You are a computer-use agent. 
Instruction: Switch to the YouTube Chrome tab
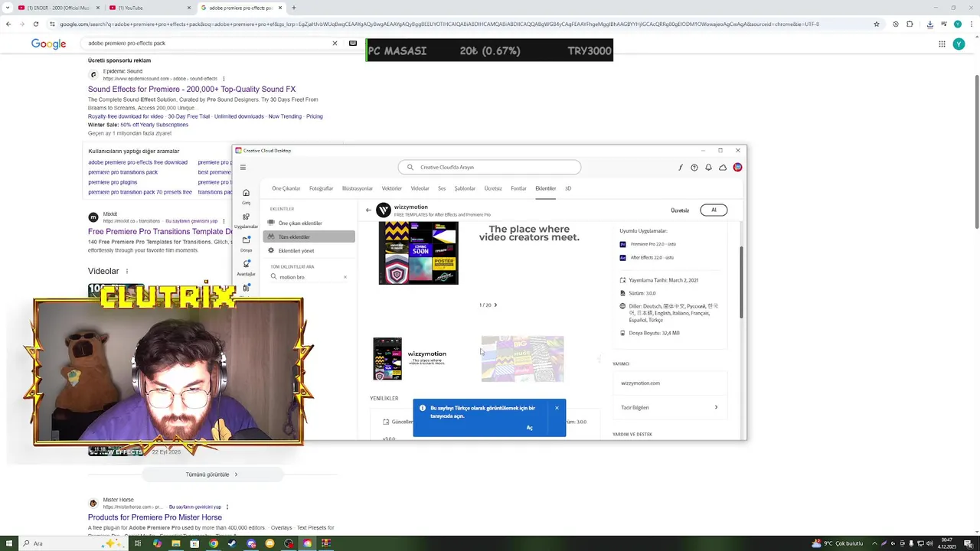(149, 8)
